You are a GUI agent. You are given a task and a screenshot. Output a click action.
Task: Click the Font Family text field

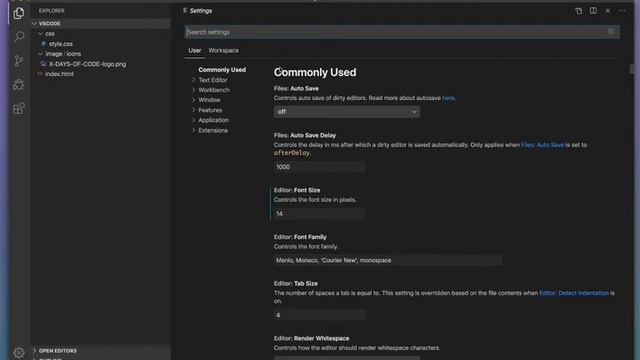[x=387, y=260]
